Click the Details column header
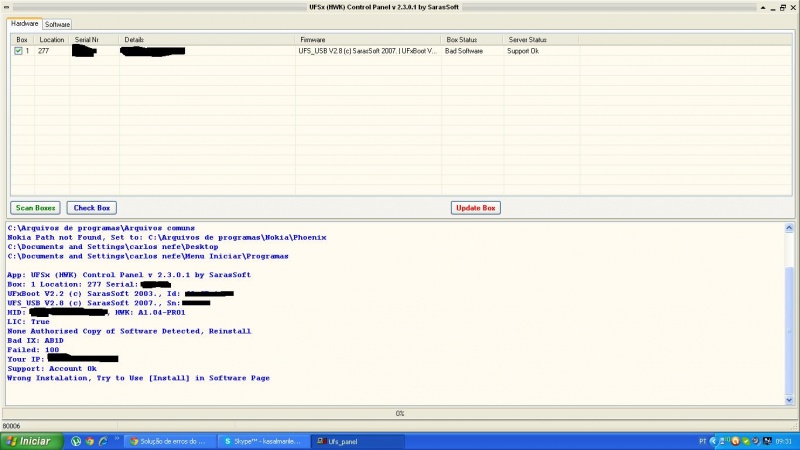This screenshot has height=450, width=800. (207, 39)
